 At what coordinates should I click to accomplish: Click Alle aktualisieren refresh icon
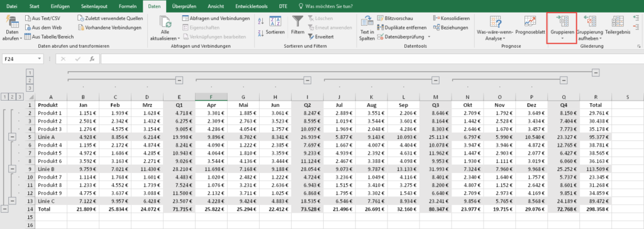(x=165, y=22)
